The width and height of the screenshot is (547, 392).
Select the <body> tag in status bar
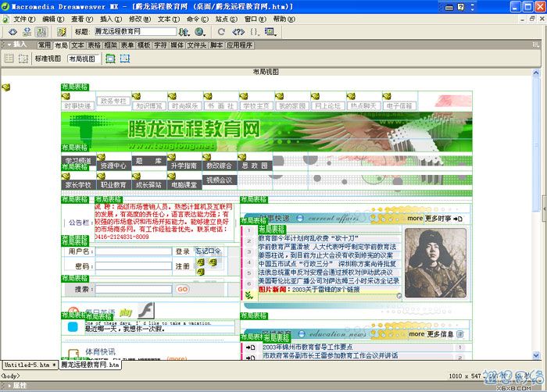pos(10,376)
